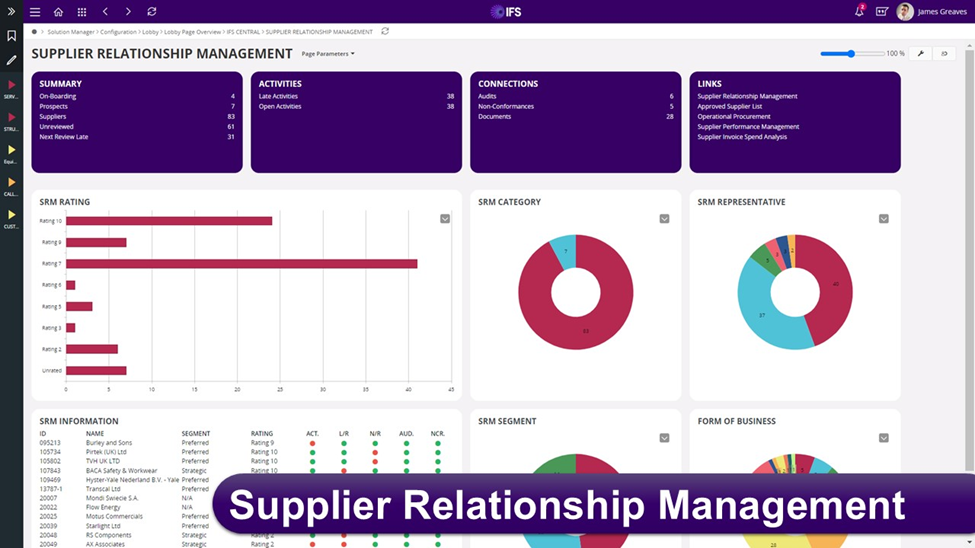
Task: Go to the Home page icon
Action: (x=58, y=12)
